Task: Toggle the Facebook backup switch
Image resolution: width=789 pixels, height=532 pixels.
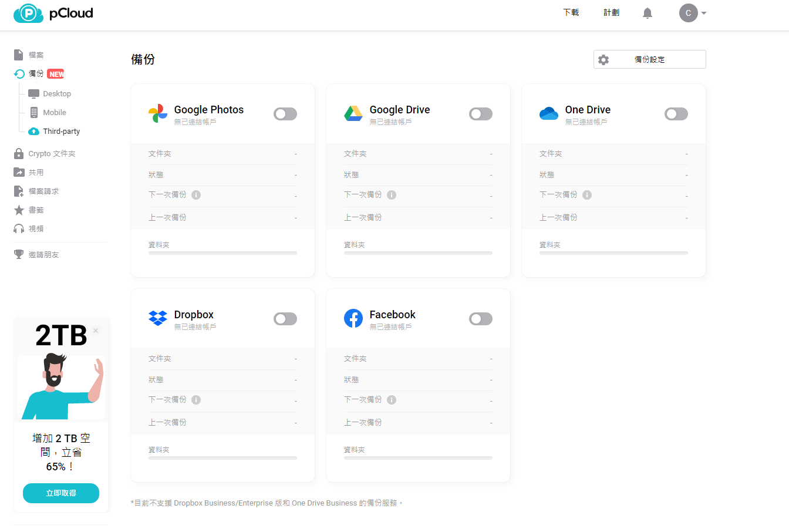Action: tap(480, 319)
